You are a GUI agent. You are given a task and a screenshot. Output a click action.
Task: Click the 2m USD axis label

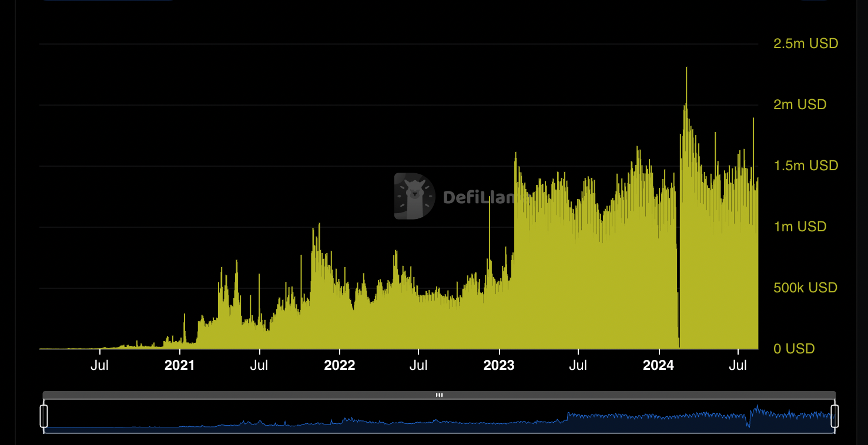800,104
